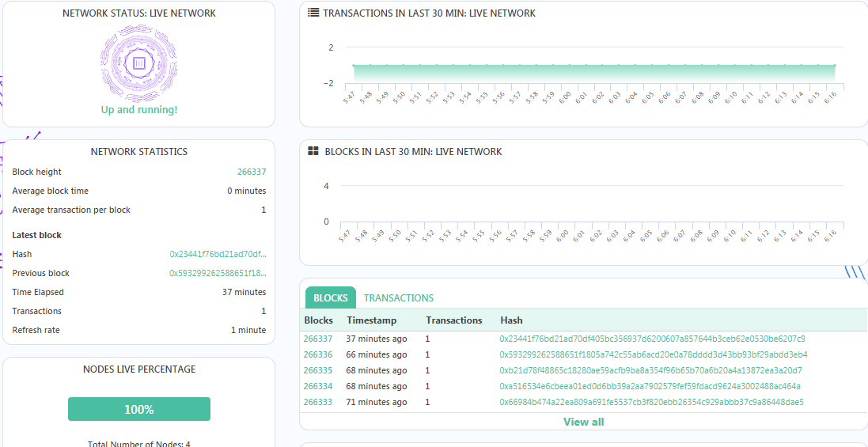This screenshot has height=447, width=868.
Task: Open hash 0xa516534e6cbeea01ed0d6bb... in table
Action: (x=650, y=386)
